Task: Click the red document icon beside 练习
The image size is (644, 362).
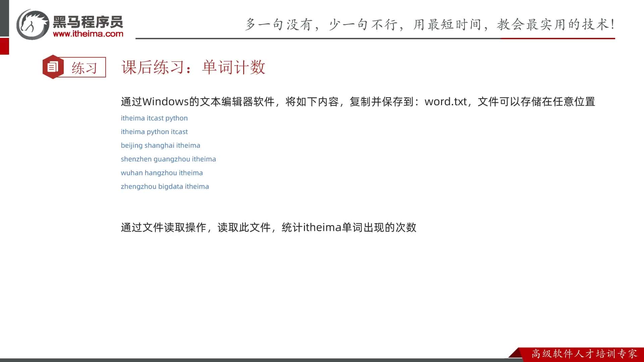Action: coord(53,67)
